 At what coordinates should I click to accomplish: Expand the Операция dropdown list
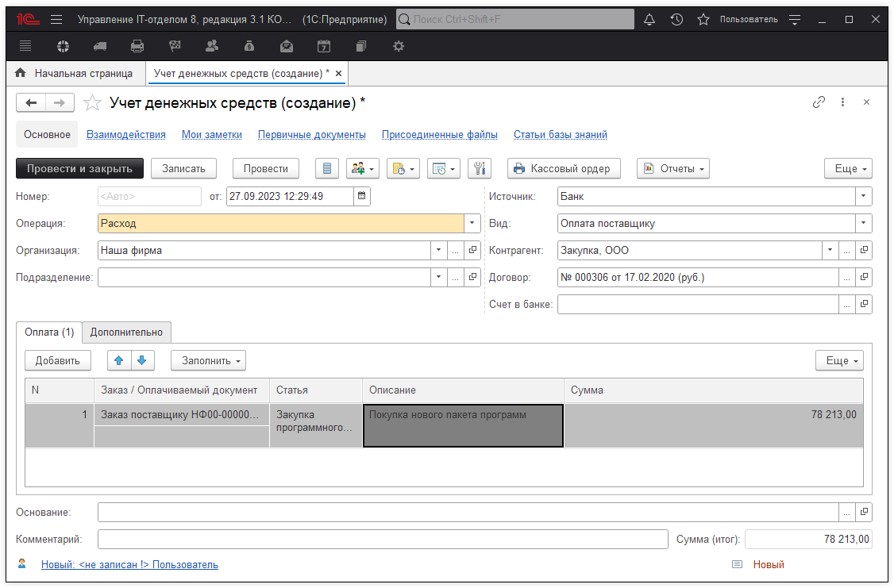click(472, 224)
